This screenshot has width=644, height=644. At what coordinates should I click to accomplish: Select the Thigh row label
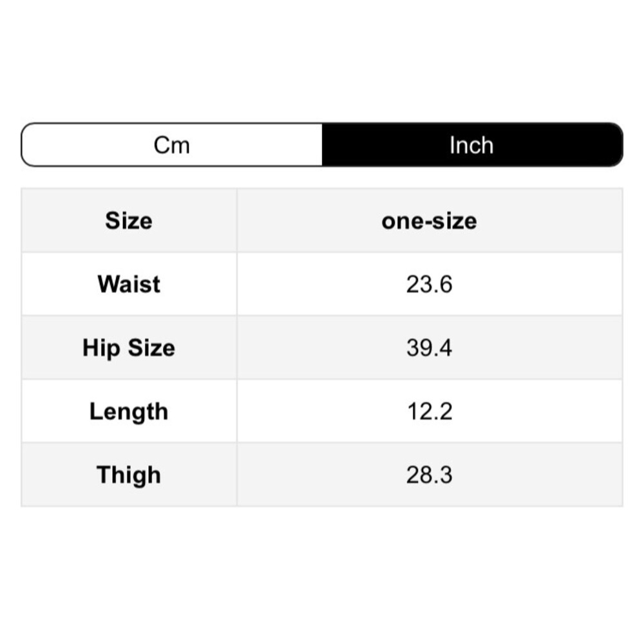pos(129,475)
